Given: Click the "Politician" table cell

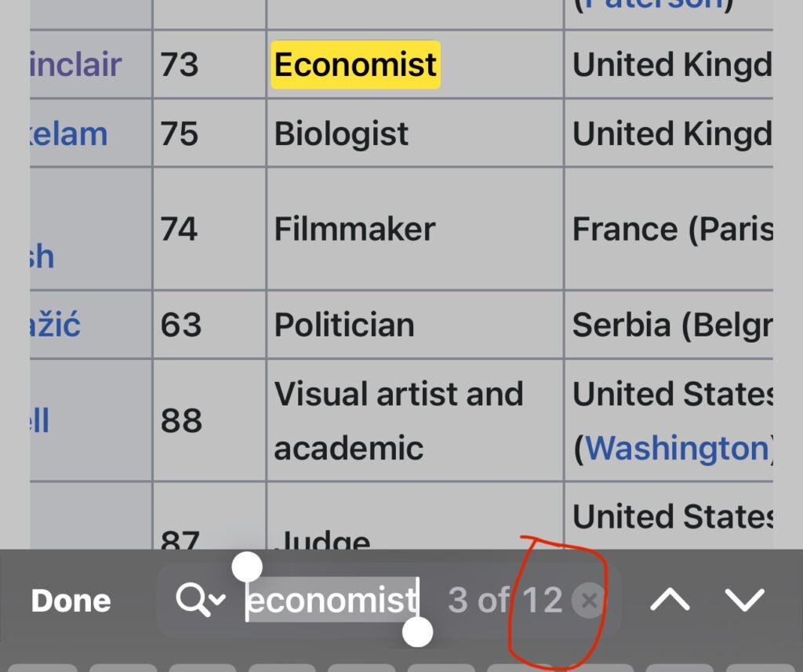Looking at the screenshot, I should (x=344, y=325).
